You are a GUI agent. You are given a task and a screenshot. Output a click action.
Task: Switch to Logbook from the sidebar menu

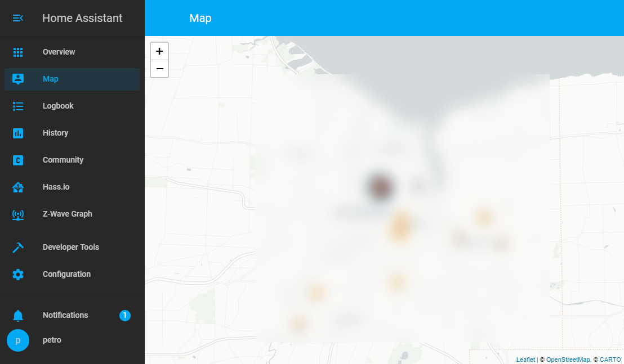[x=58, y=106]
